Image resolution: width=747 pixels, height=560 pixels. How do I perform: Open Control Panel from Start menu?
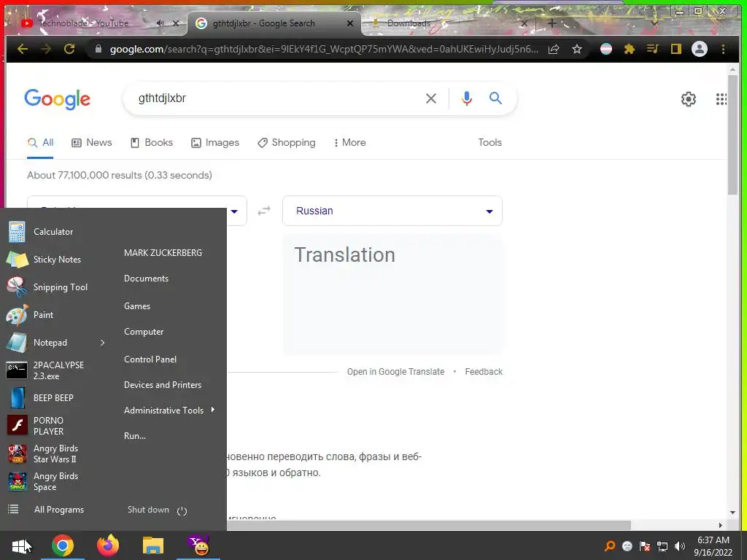pos(150,359)
